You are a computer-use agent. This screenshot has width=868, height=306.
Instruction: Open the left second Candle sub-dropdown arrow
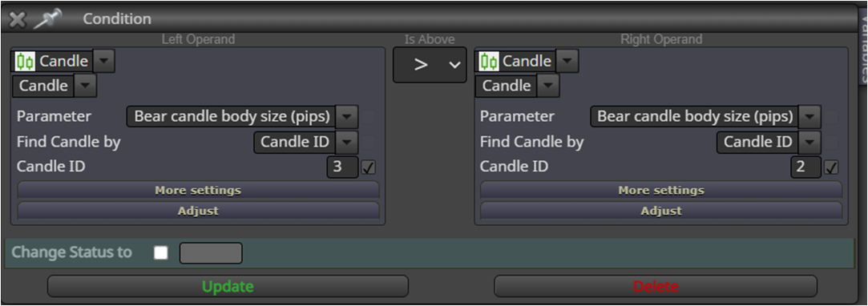point(85,86)
